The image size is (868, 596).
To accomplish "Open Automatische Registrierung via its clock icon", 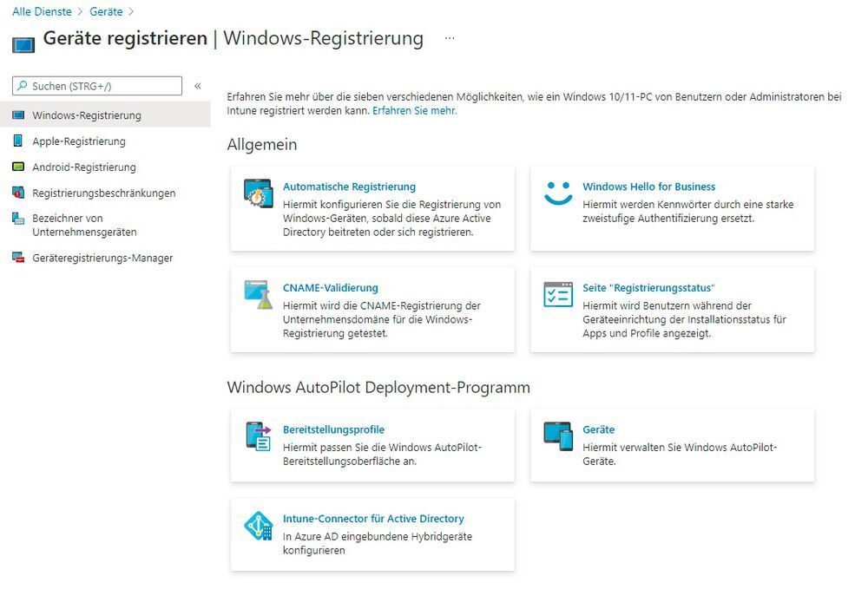I will (258, 194).
